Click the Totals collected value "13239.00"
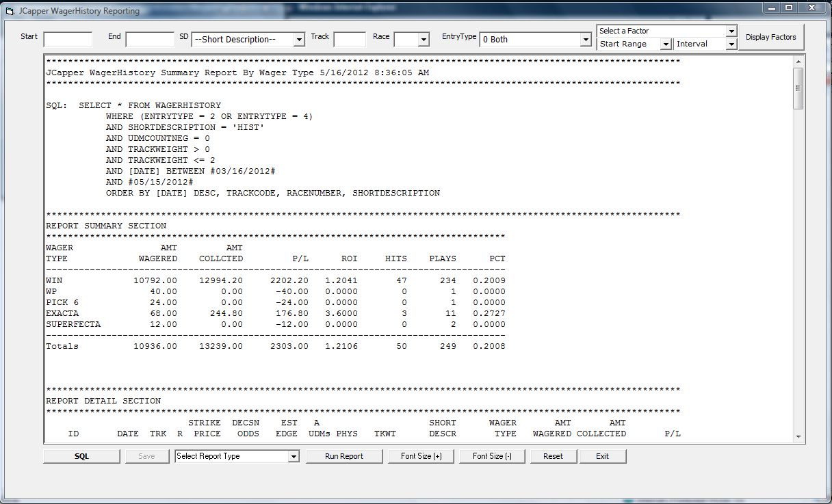The height and width of the screenshot is (504, 832). (x=221, y=346)
